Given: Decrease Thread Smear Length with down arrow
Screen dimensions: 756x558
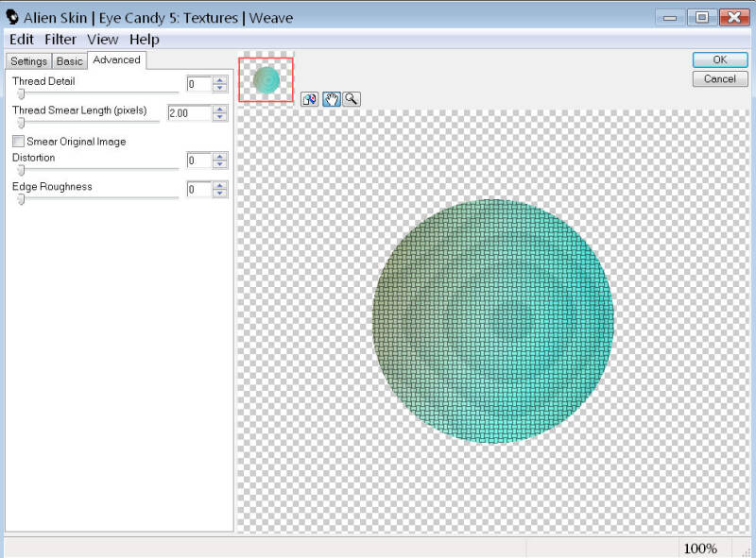Looking at the screenshot, I should (220, 117).
